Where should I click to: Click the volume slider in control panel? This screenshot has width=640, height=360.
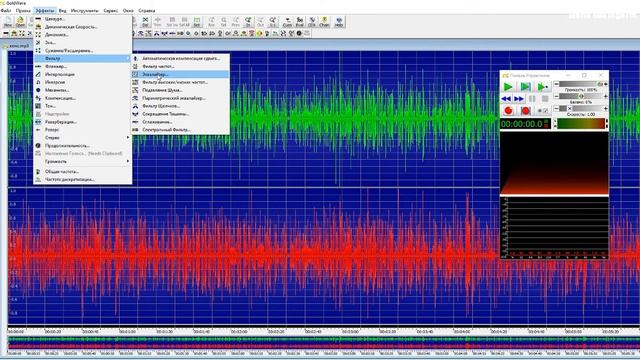click(x=580, y=84)
